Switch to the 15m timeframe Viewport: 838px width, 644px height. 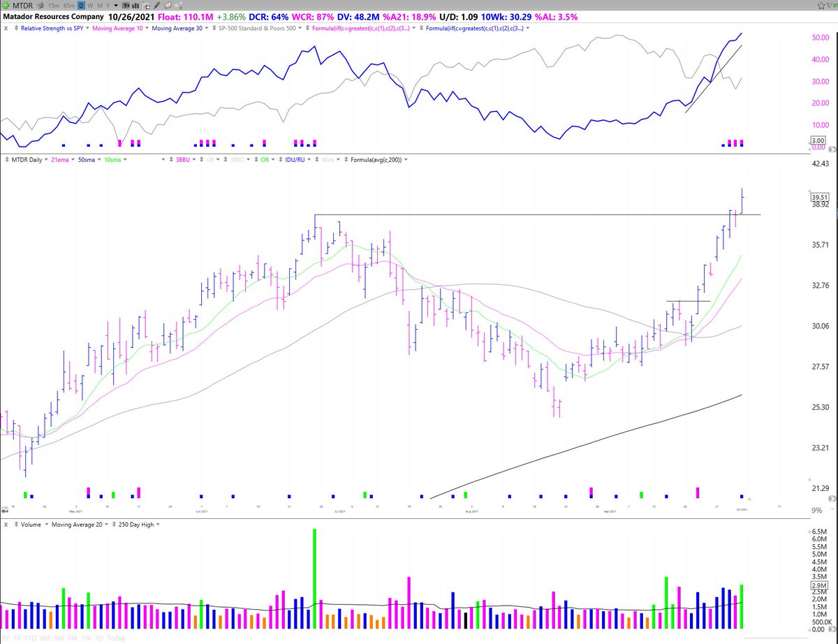point(54,6)
